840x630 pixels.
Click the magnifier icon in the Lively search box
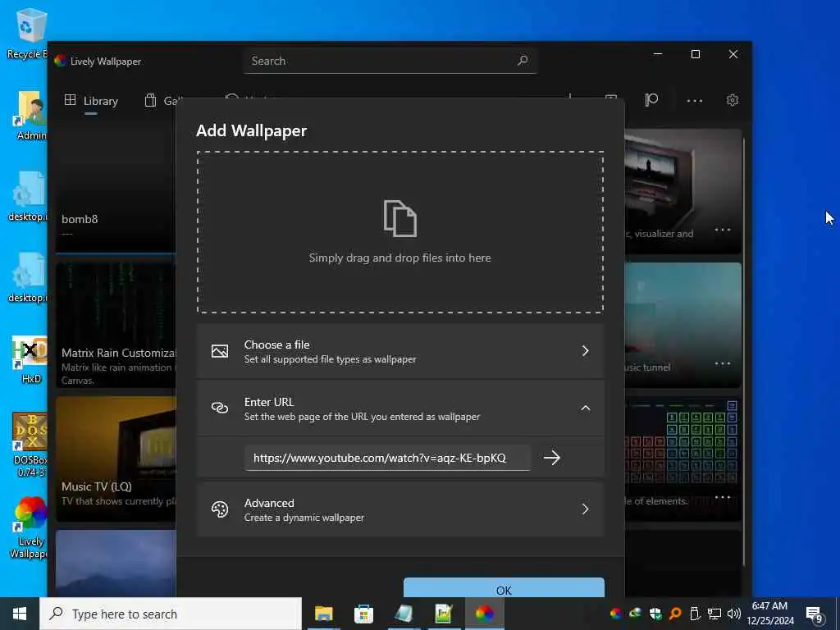coord(523,61)
